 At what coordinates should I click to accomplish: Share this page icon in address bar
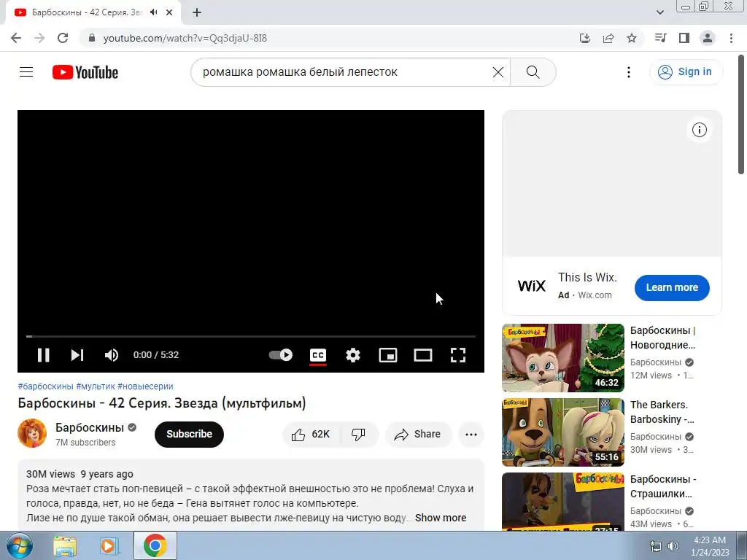pos(608,38)
